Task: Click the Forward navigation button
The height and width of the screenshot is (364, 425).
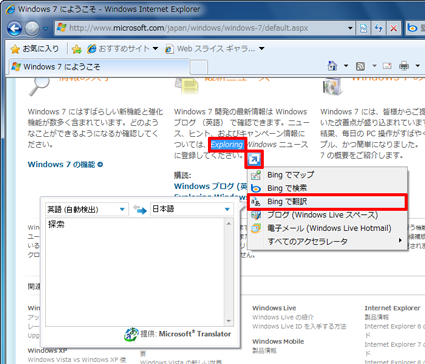Action: [x=32, y=28]
